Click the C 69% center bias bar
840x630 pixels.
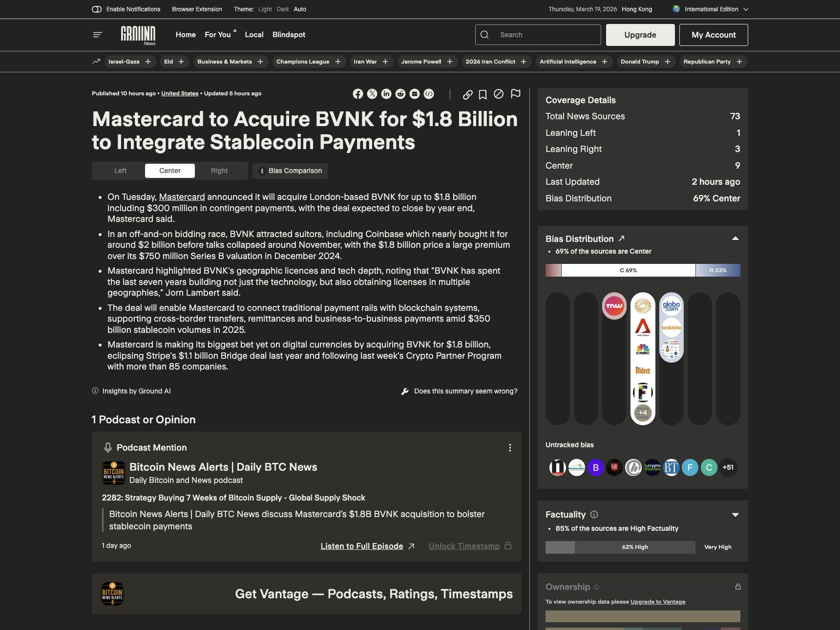[x=628, y=270]
